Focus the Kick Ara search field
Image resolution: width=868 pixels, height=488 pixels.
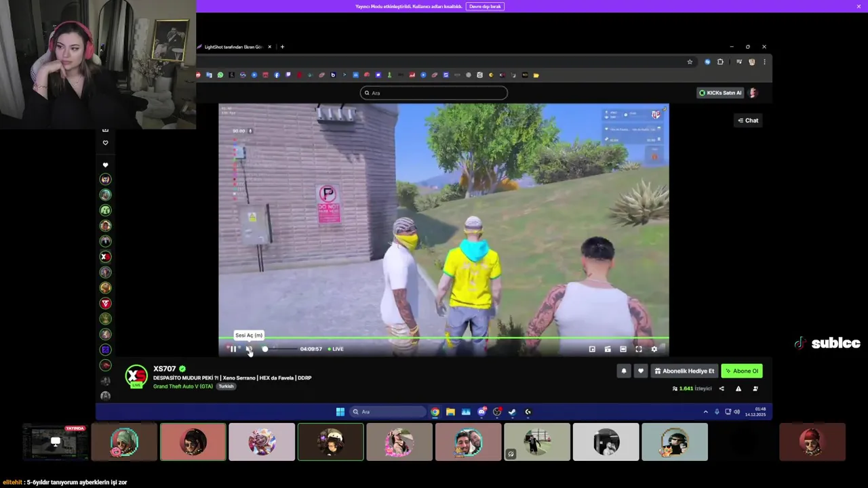coord(434,93)
